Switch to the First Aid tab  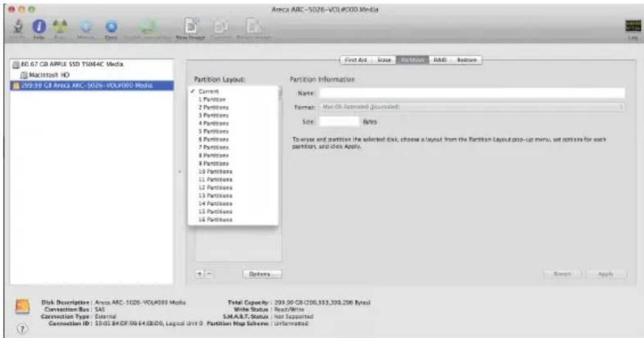tap(356, 60)
